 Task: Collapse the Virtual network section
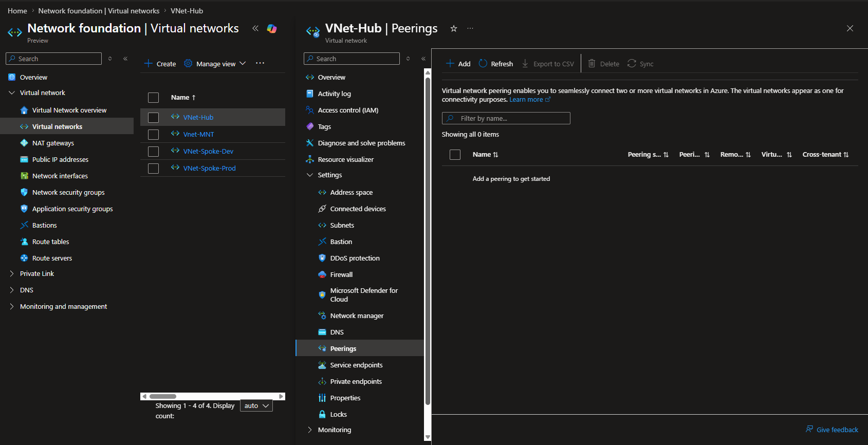click(12, 93)
